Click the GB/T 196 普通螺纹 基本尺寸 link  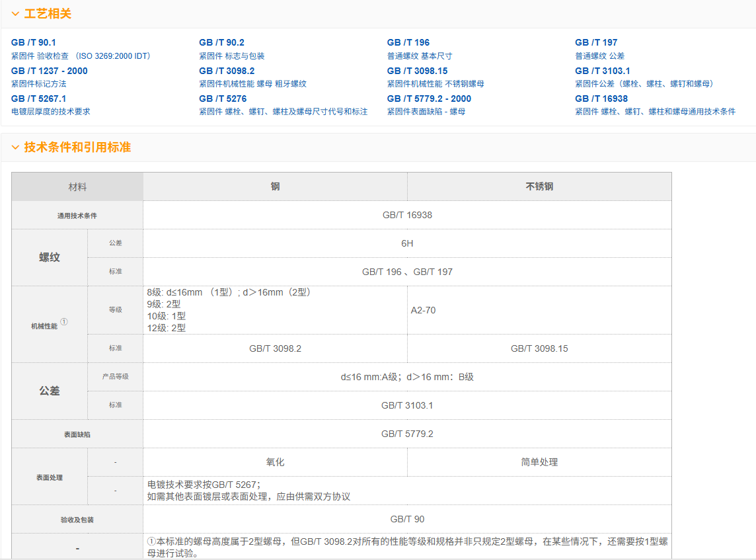408,42
